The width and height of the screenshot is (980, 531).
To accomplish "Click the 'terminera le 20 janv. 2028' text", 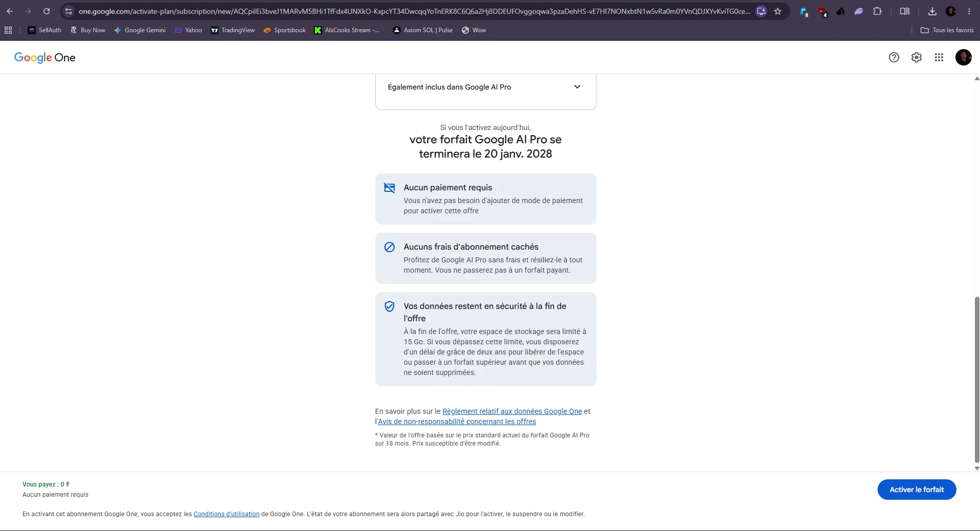I will pos(485,154).
